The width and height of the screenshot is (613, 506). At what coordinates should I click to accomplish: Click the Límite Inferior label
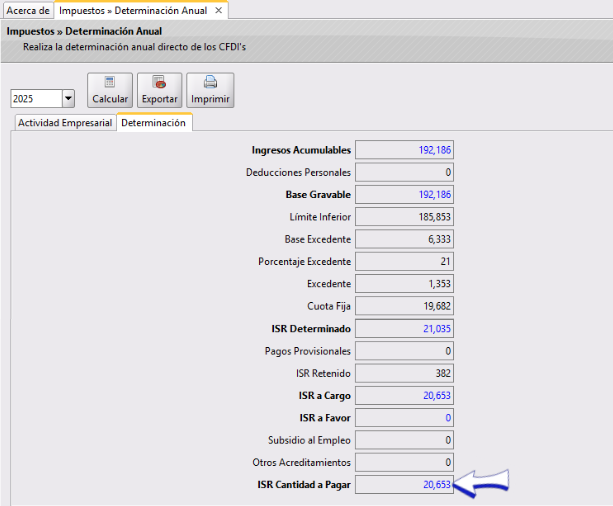pos(320,217)
